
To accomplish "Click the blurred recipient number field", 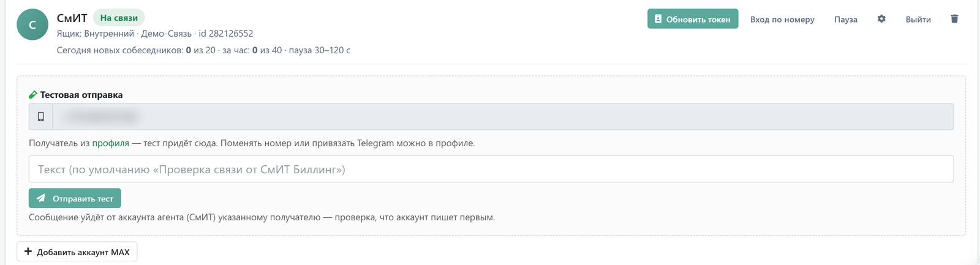I will pyautogui.click(x=503, y=116).
